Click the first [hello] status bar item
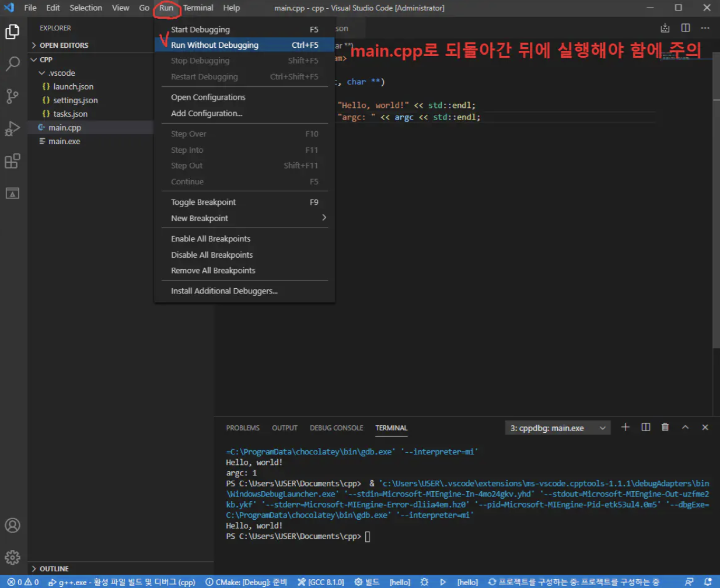720x588 pixels. pos(400,582)
